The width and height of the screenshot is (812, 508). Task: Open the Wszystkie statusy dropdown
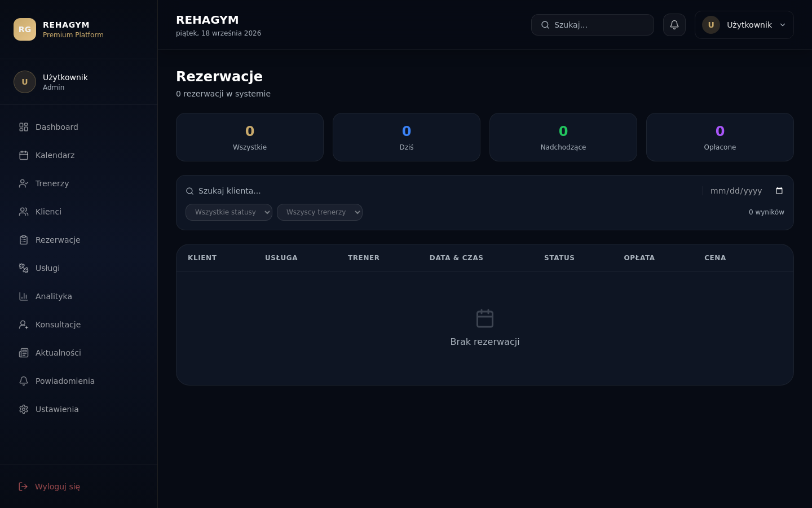tap(229, 212)
